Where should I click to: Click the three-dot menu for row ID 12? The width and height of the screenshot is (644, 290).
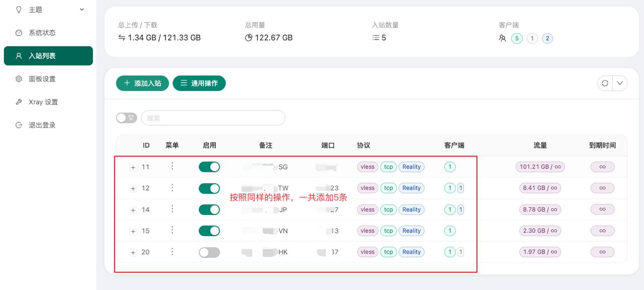tap(172, 188)
